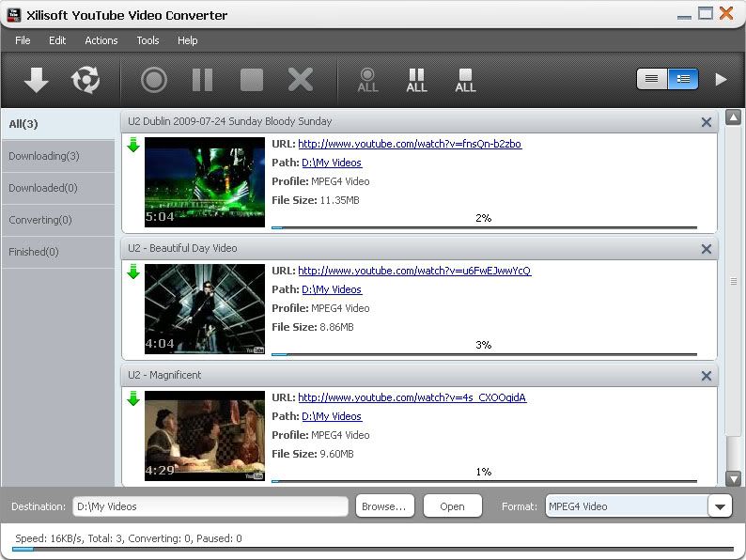Screen dimensions: 746x560
Task: Minimize the window
Action: (x=684, y=17)
